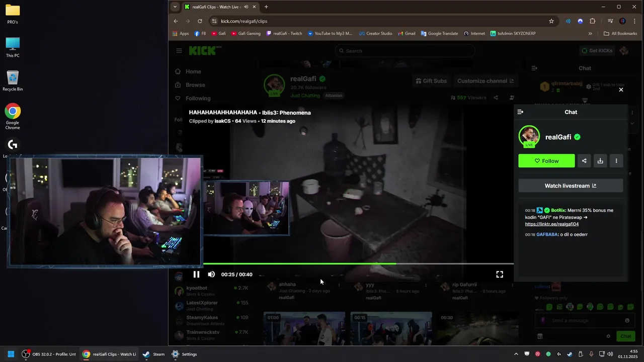Screen dimensions: 644x362
Task: Open the tab search dropdown arrow
Action: click(175, 7)
